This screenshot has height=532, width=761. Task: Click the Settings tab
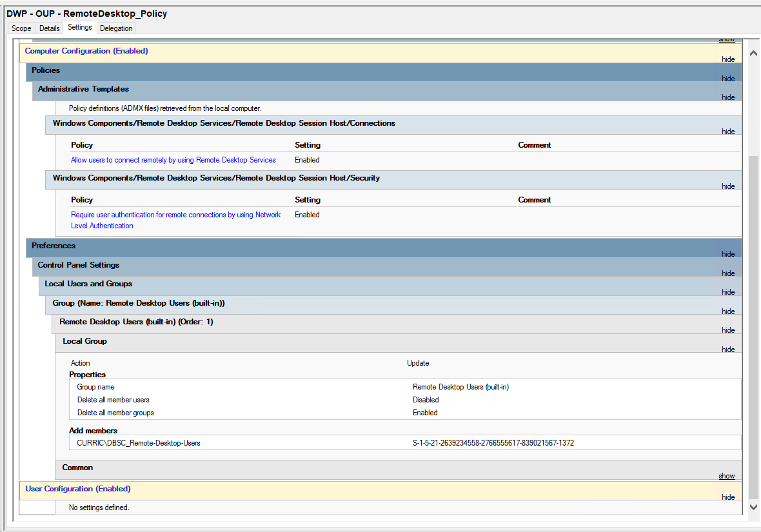pos(80,28)
